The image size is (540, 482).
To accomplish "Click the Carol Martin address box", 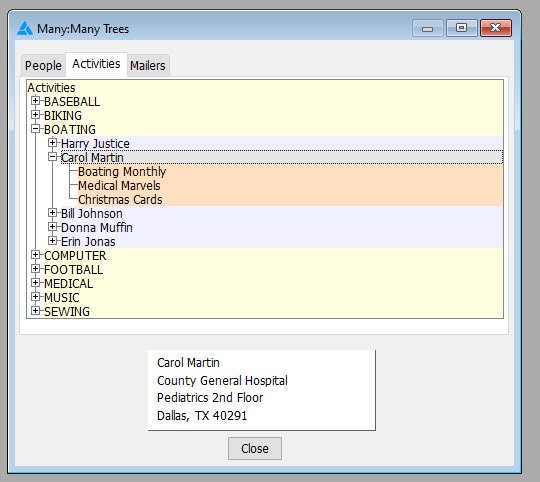I will click(262, 390).
